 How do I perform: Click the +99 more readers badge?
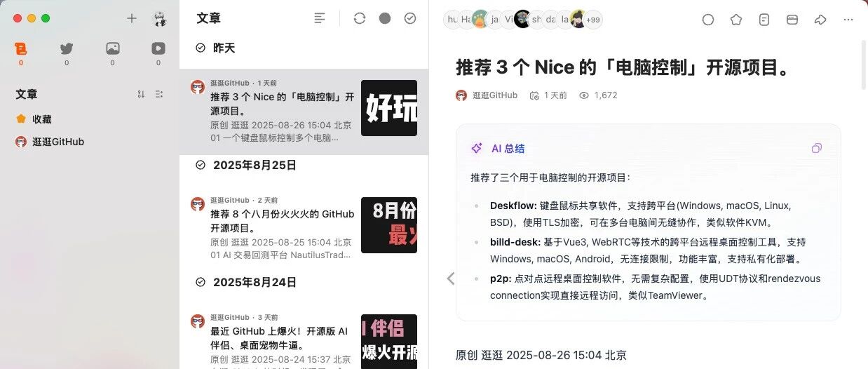tap(593, 20)
